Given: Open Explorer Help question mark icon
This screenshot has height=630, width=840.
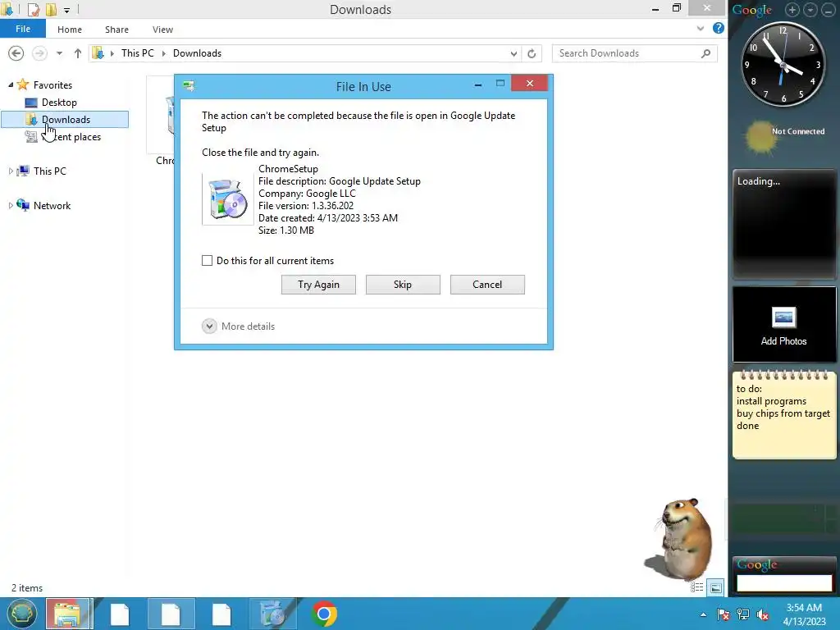Looking at the screenshot, I should click(x=719, y=29).
